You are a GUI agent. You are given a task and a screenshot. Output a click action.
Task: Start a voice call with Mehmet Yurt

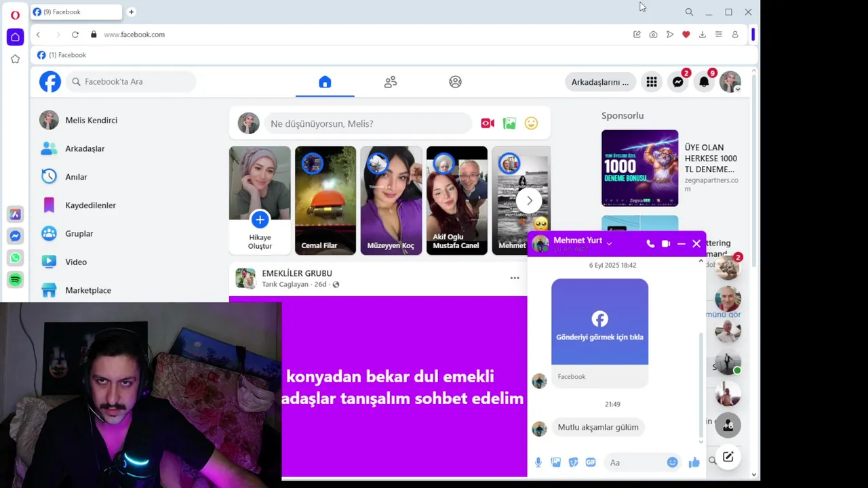[x=650, y=244]
